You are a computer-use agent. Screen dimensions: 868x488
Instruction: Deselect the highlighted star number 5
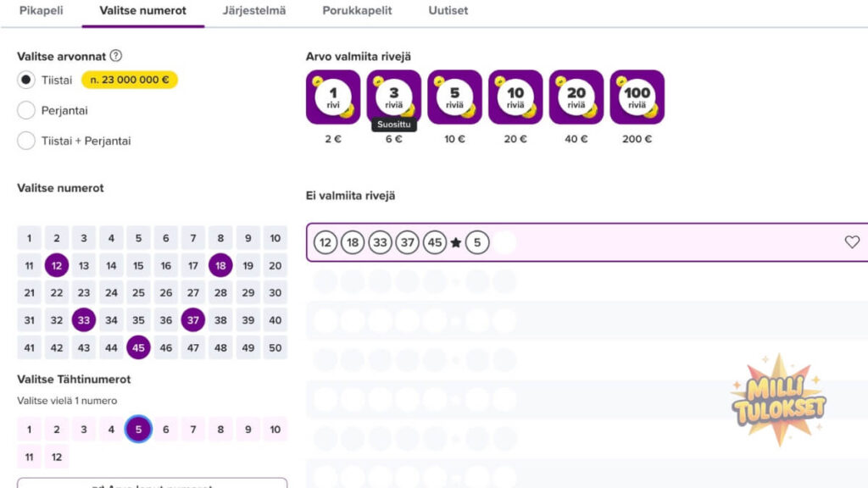click(138, 430)
